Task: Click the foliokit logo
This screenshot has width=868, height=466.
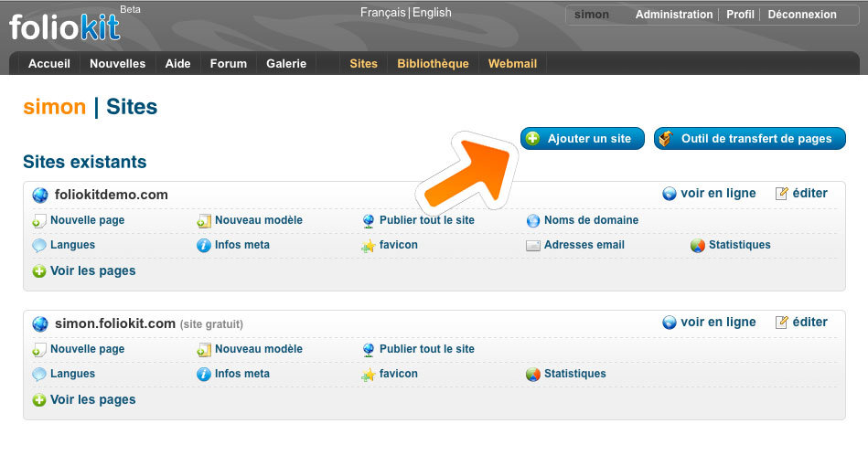Action: coord(64,27)
